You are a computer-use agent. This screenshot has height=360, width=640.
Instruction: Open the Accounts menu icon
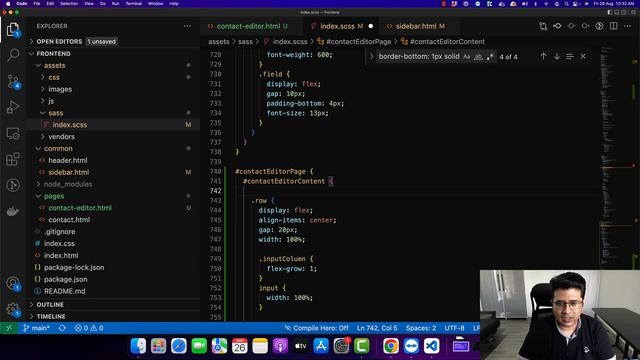(x=13, y=283)
